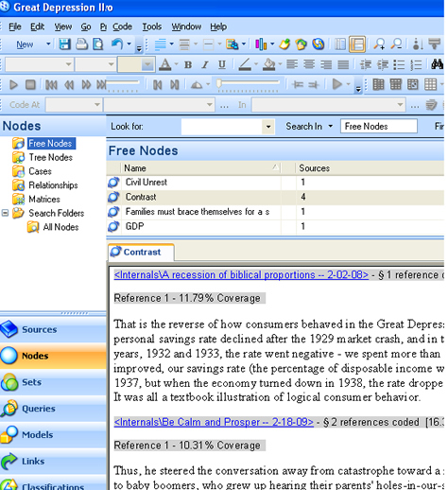This screenshot has height=490, width=448.
Task: Click the Save icon in the toolbar
Action: click(x=64, y=44)
